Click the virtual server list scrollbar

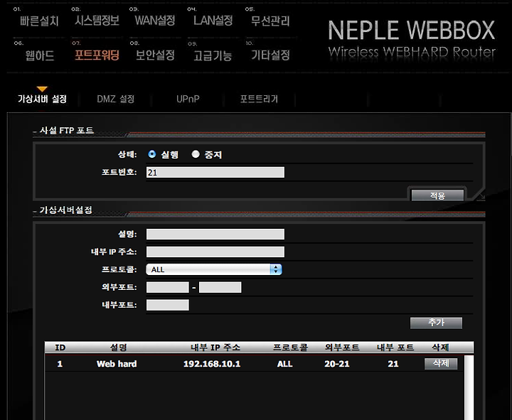point(469,387)
